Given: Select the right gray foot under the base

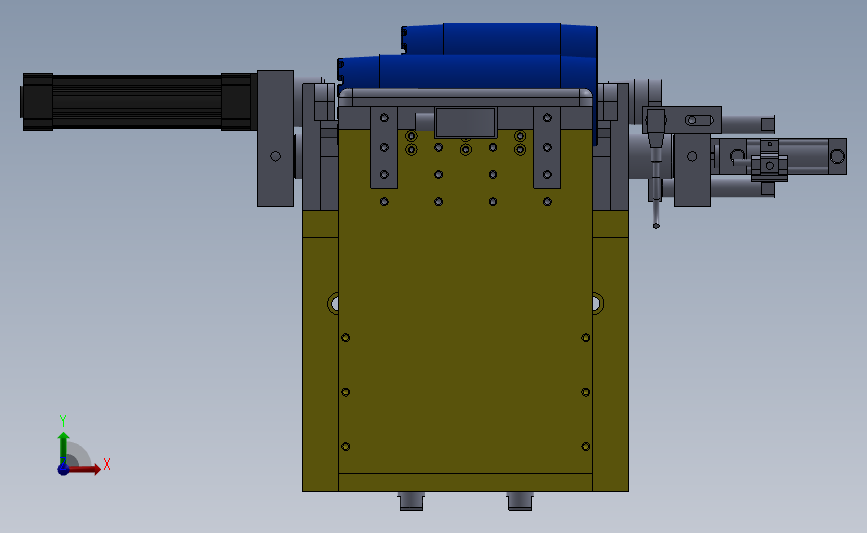Looking at the screenshot, I should click(520, 501).
